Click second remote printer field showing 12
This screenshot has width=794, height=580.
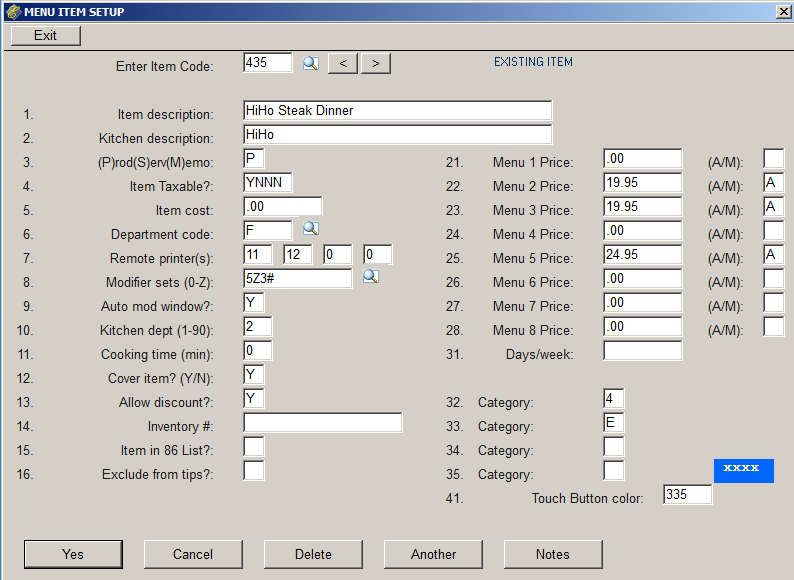tap(297, 254)
